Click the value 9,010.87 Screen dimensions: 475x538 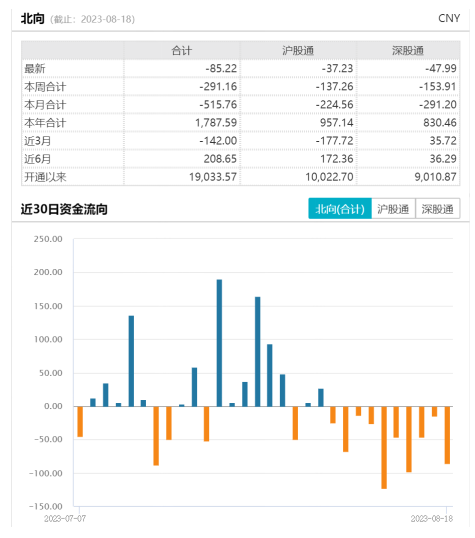pyautogui.click(x=436, y=177)
